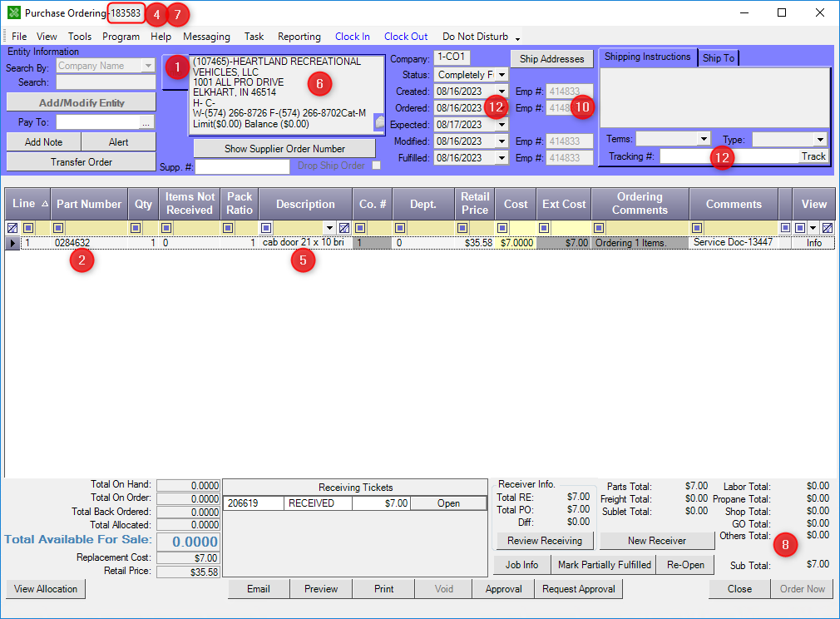This screenshot has height=619, width=840.
Task: Click the Service Doc-13447 comments cell
Action: click(x=733, y=242)
